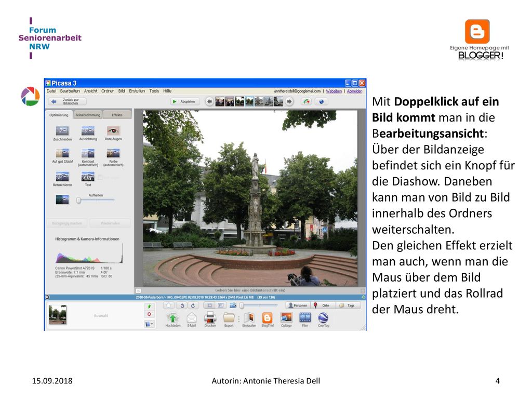Click the globe button in top toolbar

(x=321, y=101)
